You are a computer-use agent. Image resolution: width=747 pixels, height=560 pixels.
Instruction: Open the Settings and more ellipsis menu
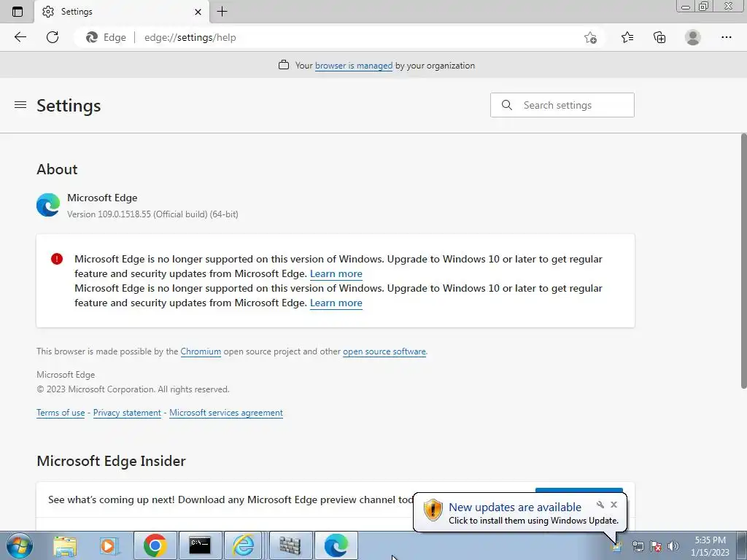(x=726, y=37)
